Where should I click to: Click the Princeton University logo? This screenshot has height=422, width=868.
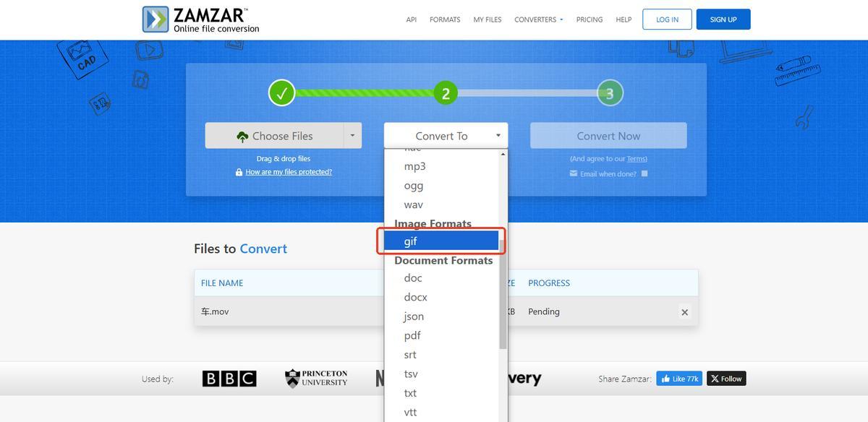(x=316, y=379)
